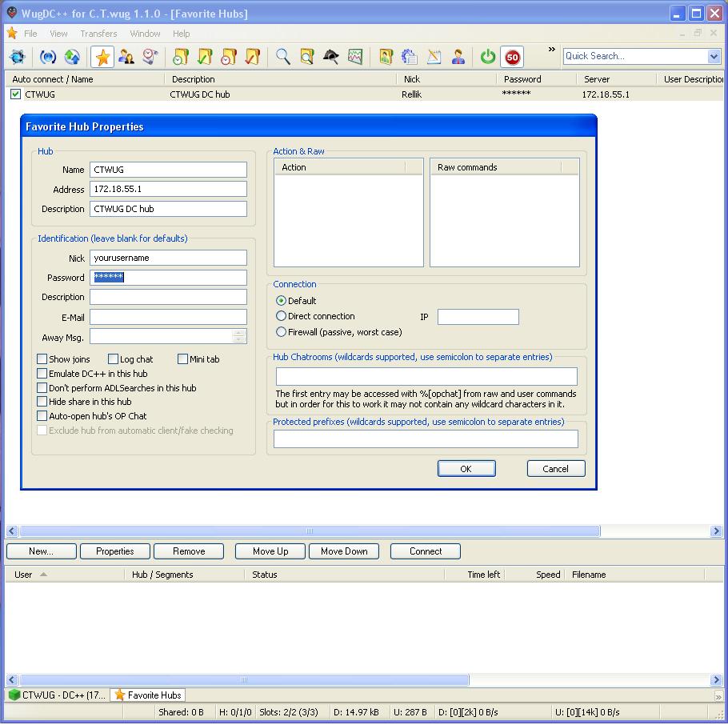Click the Connect button
The height and width of the screenshot is (725, 728).
click(426, 551)
